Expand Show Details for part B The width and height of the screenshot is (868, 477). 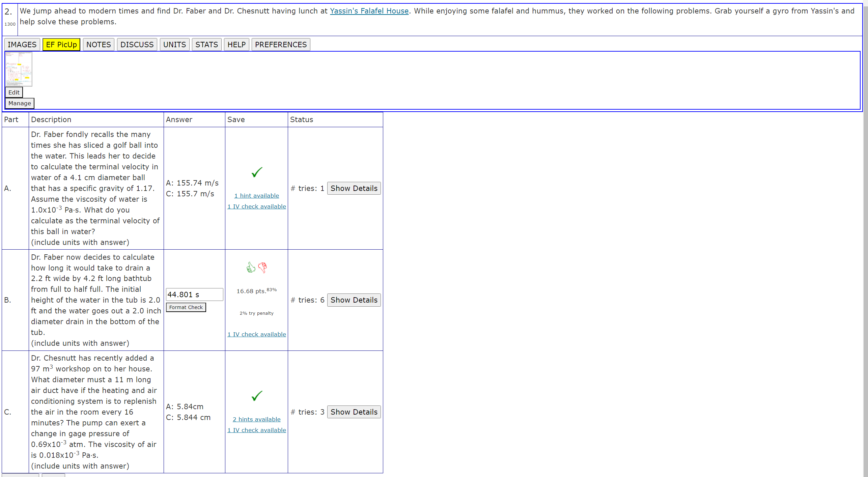(x=354, y=300)
